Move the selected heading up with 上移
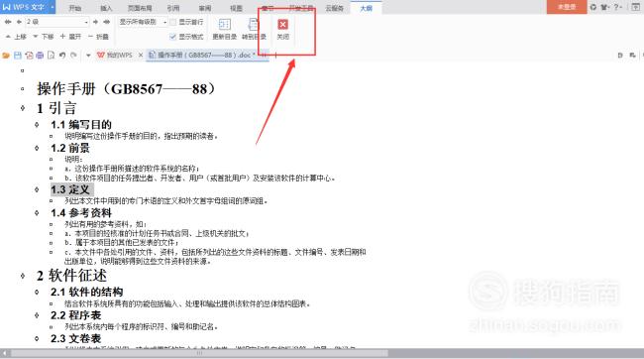The image size is (644, 359). pos(16,37)
